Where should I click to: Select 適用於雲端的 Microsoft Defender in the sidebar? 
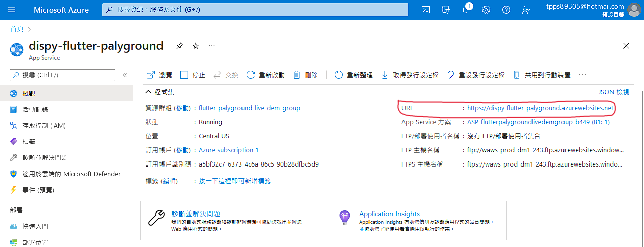pyautogui.click(x=66, y=174)
